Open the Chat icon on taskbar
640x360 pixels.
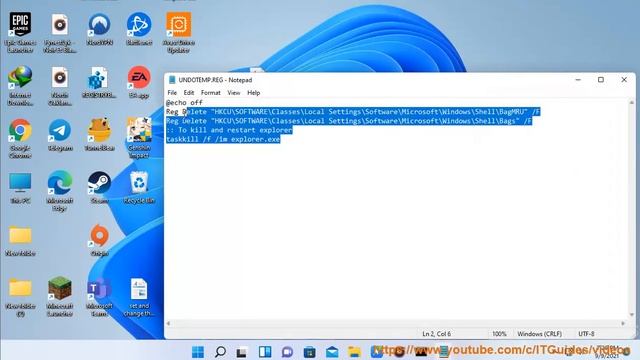(x=287, y=351)
